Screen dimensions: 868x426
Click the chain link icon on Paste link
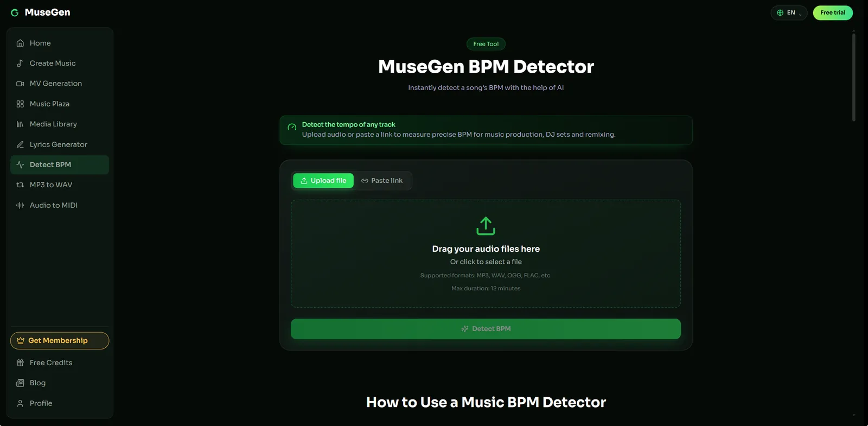pos(365,181)
